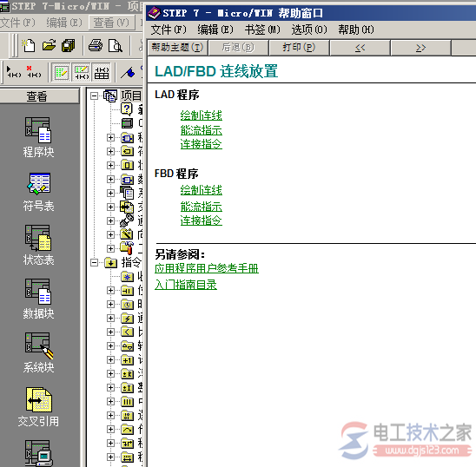Screen dimensions: 476x467
Task: Expand the folder with +1 icon
Action: [110, 360]
